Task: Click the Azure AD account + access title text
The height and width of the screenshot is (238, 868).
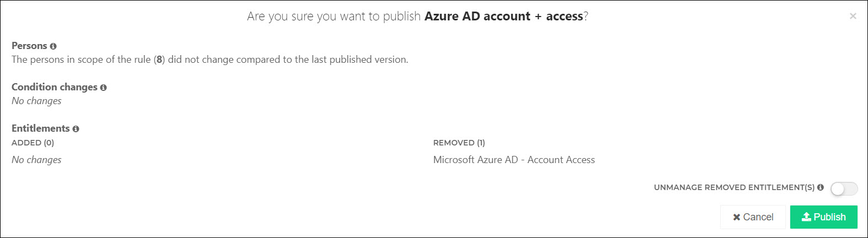Action: 503,17
